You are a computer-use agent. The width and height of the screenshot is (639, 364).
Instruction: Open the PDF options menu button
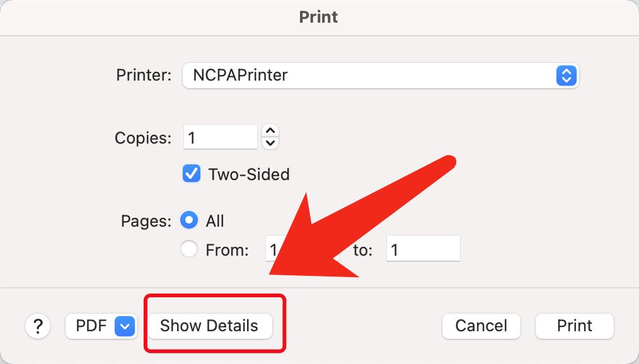pyautogui.click(x=91, y=326)
